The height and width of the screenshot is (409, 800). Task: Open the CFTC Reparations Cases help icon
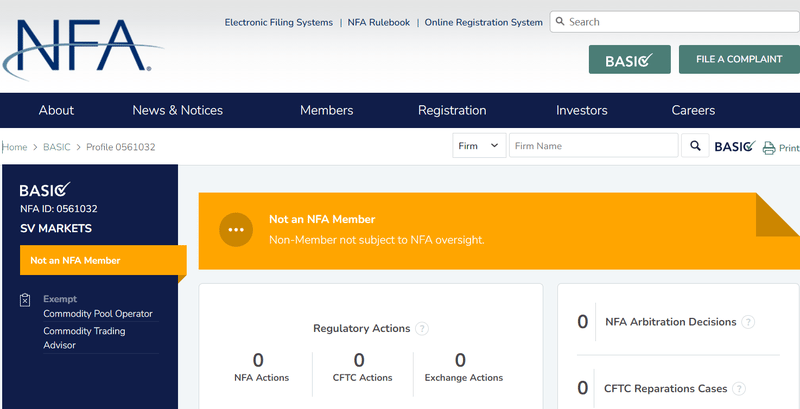coord(739,389)
